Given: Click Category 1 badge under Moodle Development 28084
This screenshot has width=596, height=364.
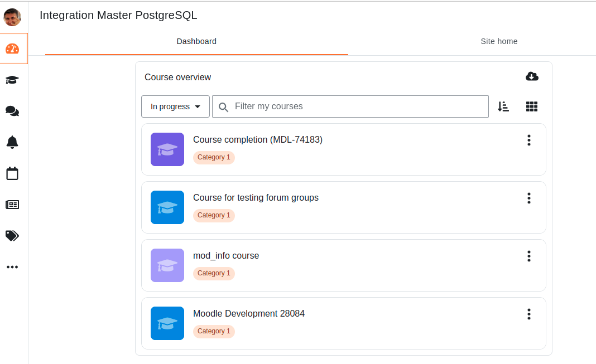Looking at the screenshot, I should [214, 331].
